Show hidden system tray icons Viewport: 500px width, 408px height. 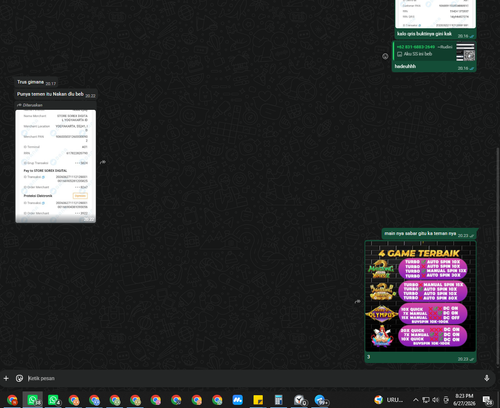[x=416, y=400]
